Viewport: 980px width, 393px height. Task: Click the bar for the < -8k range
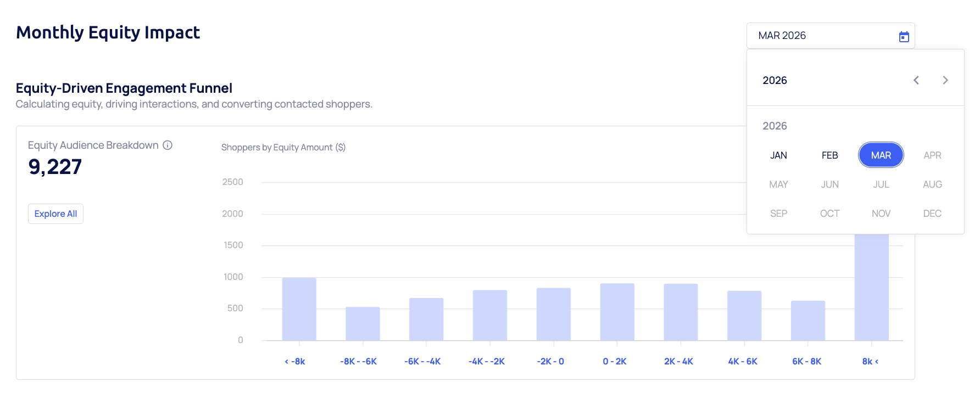tap(299, 309)
